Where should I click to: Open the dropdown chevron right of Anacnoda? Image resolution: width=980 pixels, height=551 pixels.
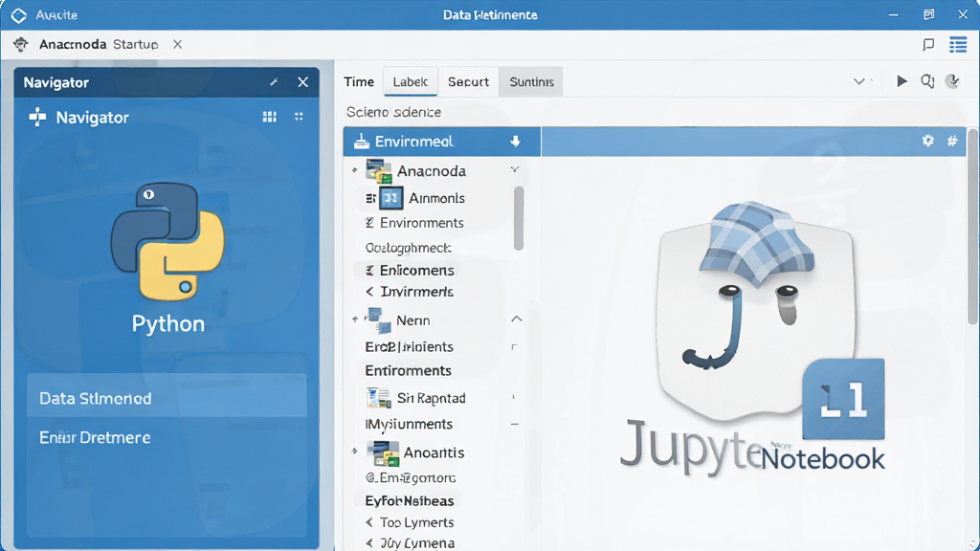pos(515,169)
